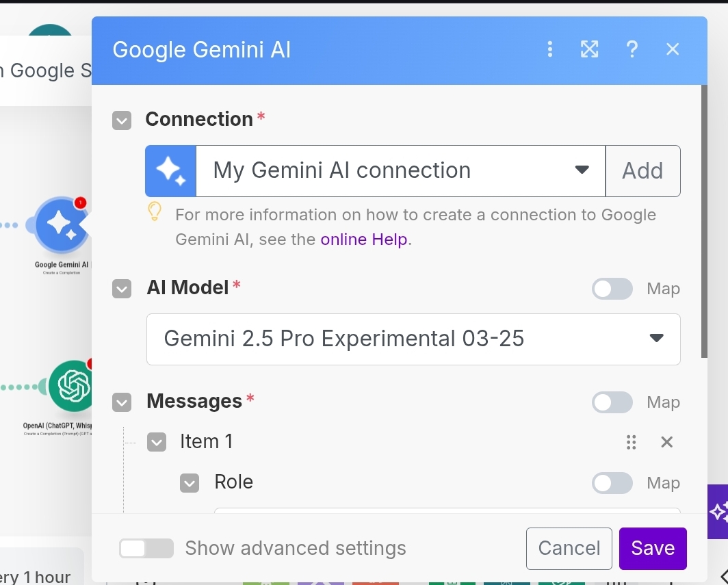
Task: Open the three-dot options menu in dialog header
Action: tap(550, 49)
